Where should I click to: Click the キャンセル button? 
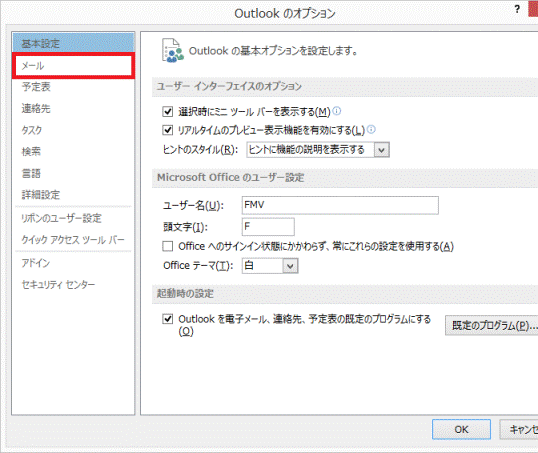(519, 429)
